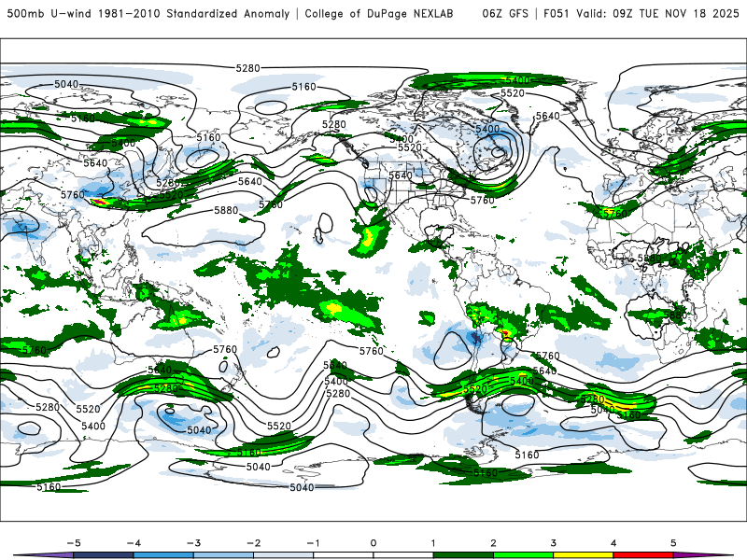
Task: Click the '500mb U-wind' title text
Action: pyautogui.click(x=49, y=13)
